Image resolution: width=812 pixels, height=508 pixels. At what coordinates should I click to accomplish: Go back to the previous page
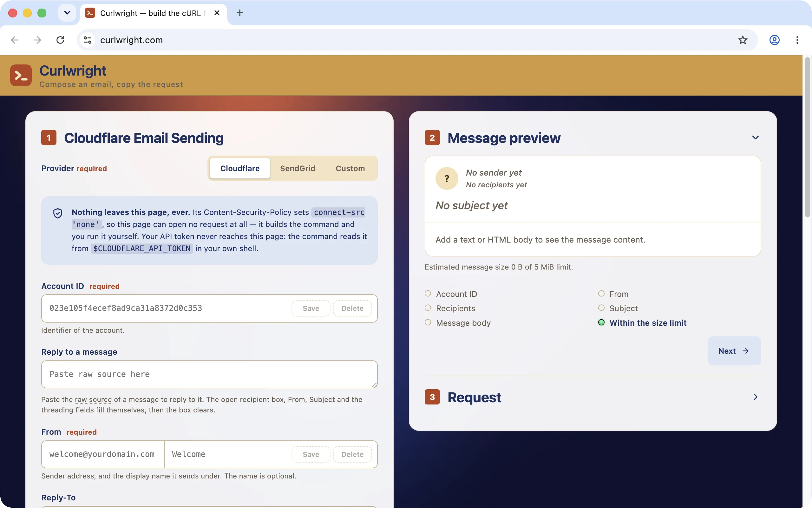click(x=15, y=40)
